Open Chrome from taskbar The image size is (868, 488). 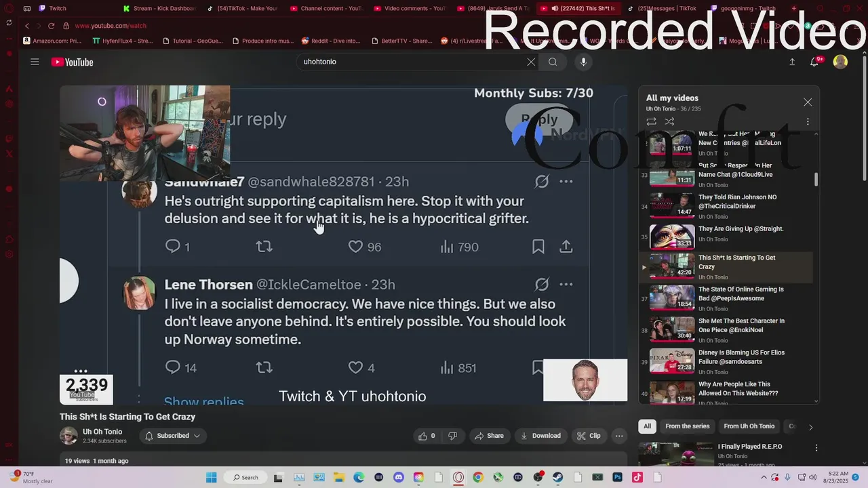coord(478,477)
